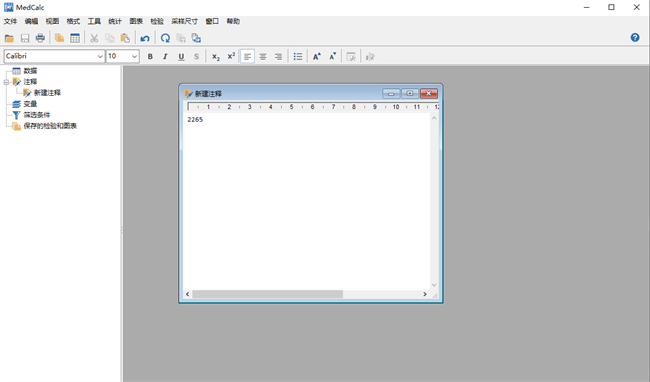The image size is (650, 382).
Task: Click the last blue windows toolbar icon
Action: click(x=196, y=38)
